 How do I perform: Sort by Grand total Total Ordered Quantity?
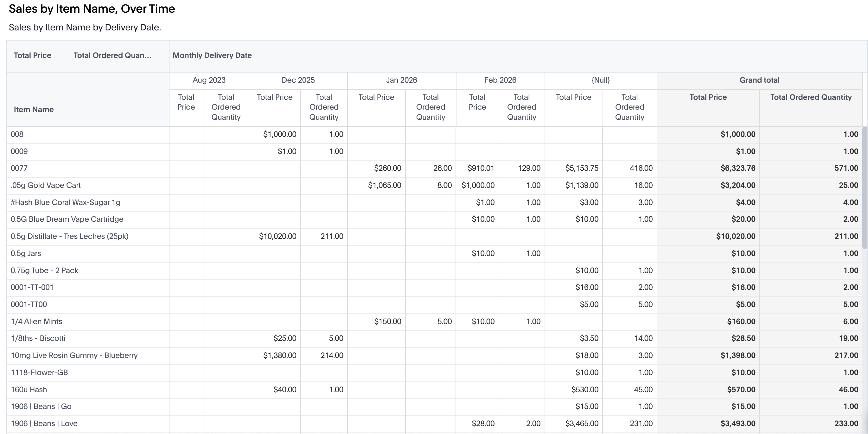tap(811, 97)
